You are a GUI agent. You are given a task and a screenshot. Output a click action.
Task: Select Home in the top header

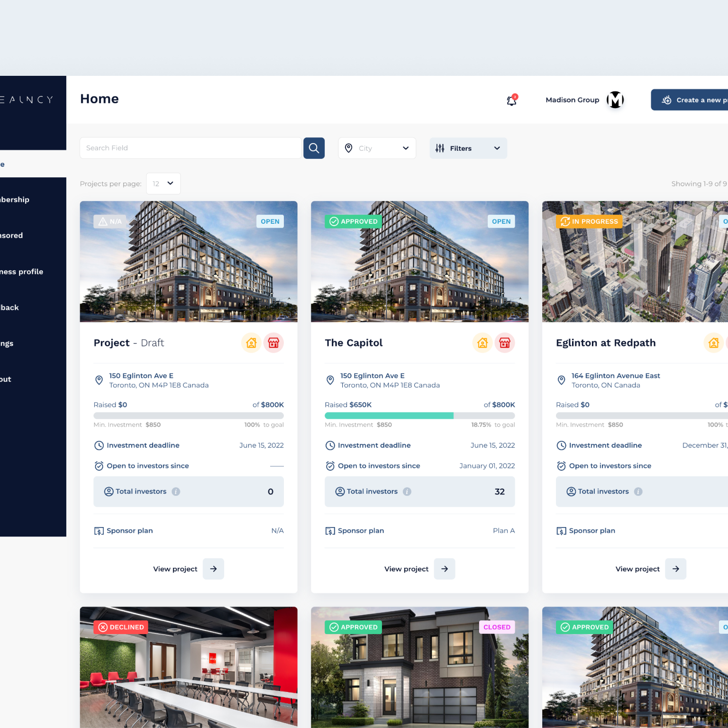(99, 99)
